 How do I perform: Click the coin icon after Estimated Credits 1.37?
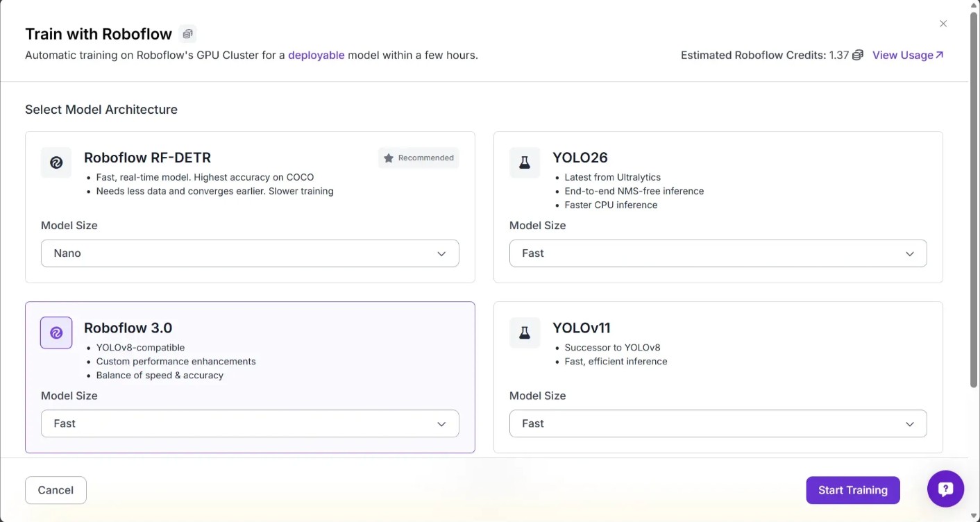tap(858, 56)
